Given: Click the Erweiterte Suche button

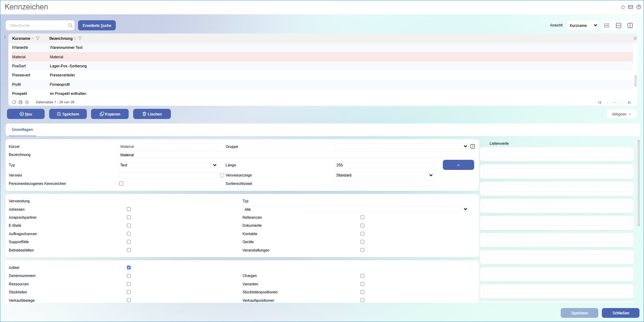Looking at the screenshot, I should (97, 25).
